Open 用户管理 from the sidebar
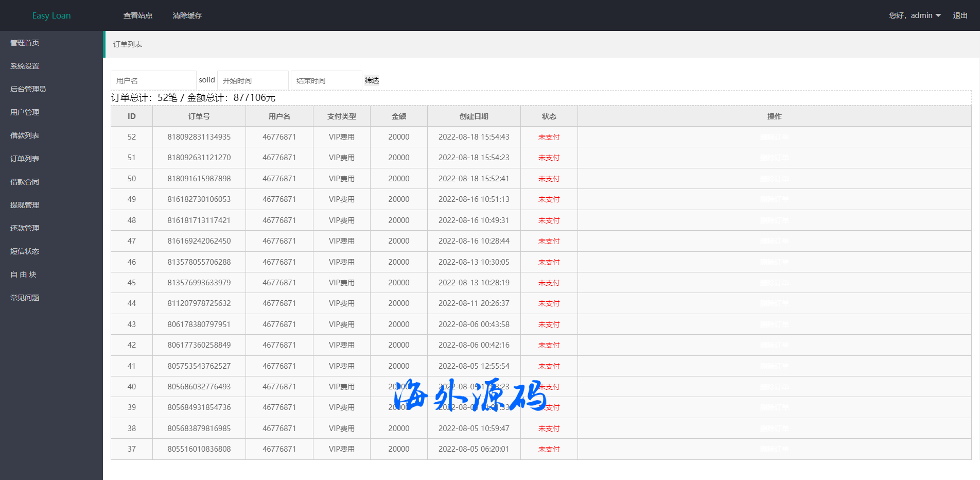Viewport: 980px width, 480px height. 25,112
